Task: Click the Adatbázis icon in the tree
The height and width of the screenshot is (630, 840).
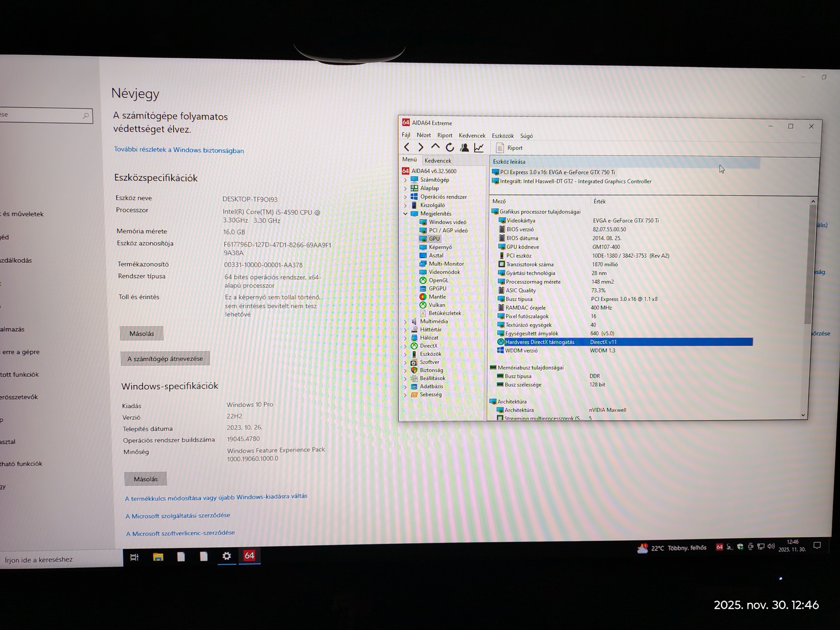Action: pos(414,386)
